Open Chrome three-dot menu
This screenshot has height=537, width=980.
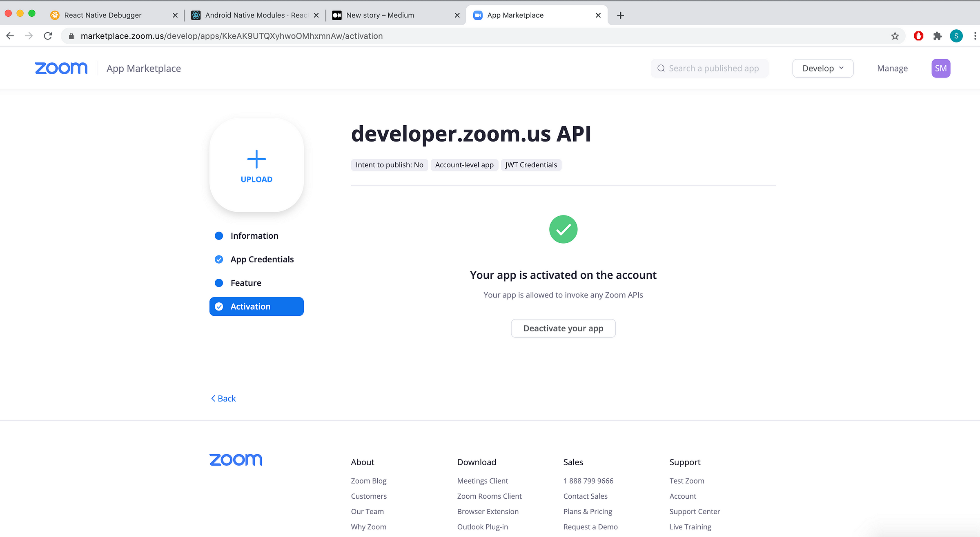click(x=975, y=36)
